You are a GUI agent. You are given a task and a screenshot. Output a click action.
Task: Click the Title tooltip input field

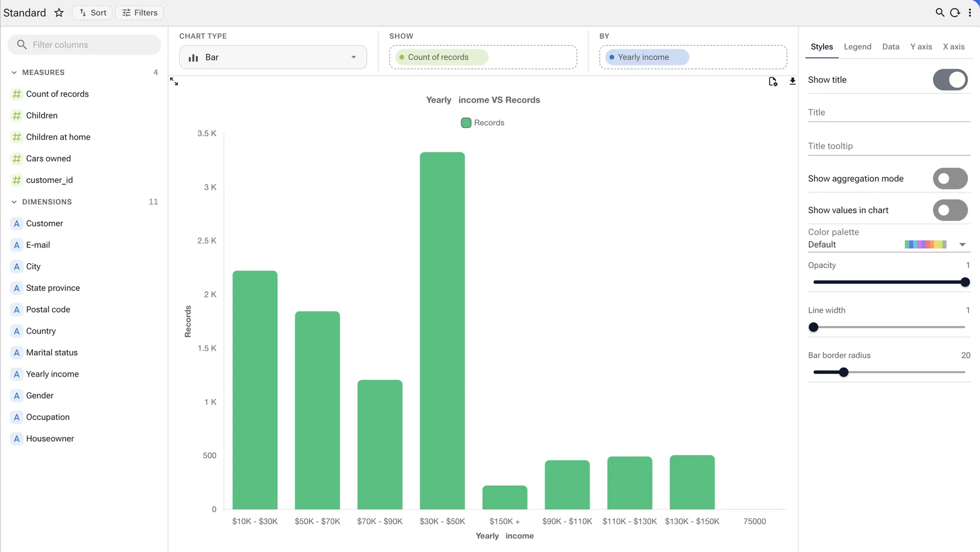(889, 146)
